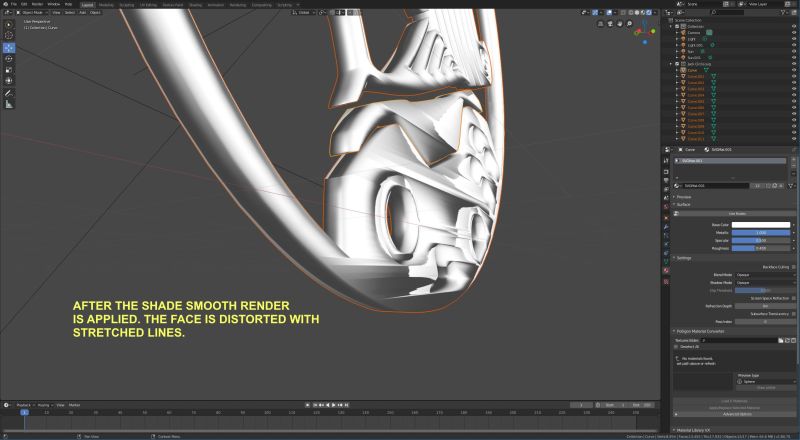This screenshot has width=800, height=440.
Task: Open the Material properties tab
Action: [x=666, y=271]
